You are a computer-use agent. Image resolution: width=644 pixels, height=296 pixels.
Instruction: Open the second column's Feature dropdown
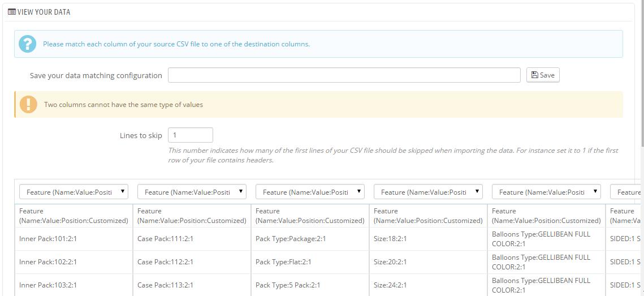pos(192,192)
